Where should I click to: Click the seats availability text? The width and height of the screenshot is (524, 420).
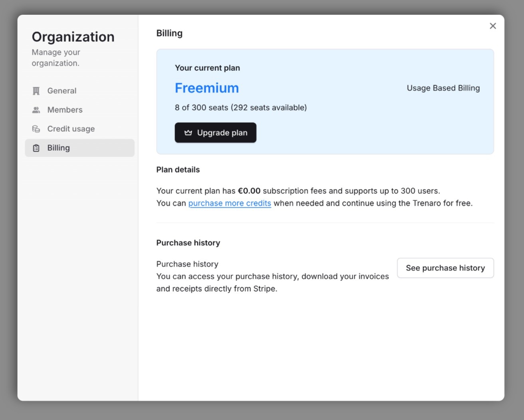(240, 107)
